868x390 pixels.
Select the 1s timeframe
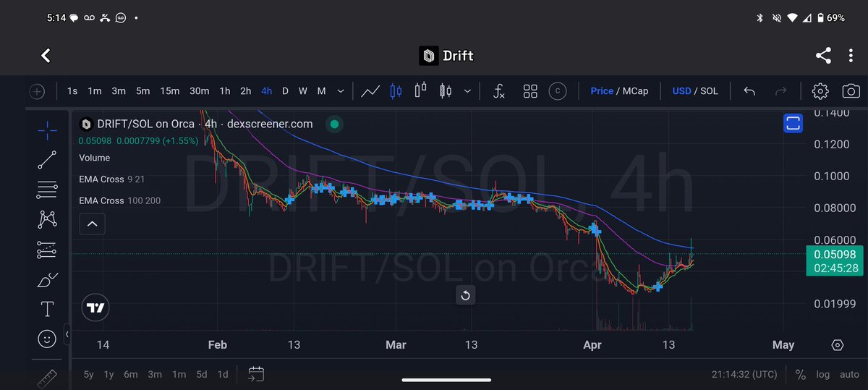[x=72, y=91]
